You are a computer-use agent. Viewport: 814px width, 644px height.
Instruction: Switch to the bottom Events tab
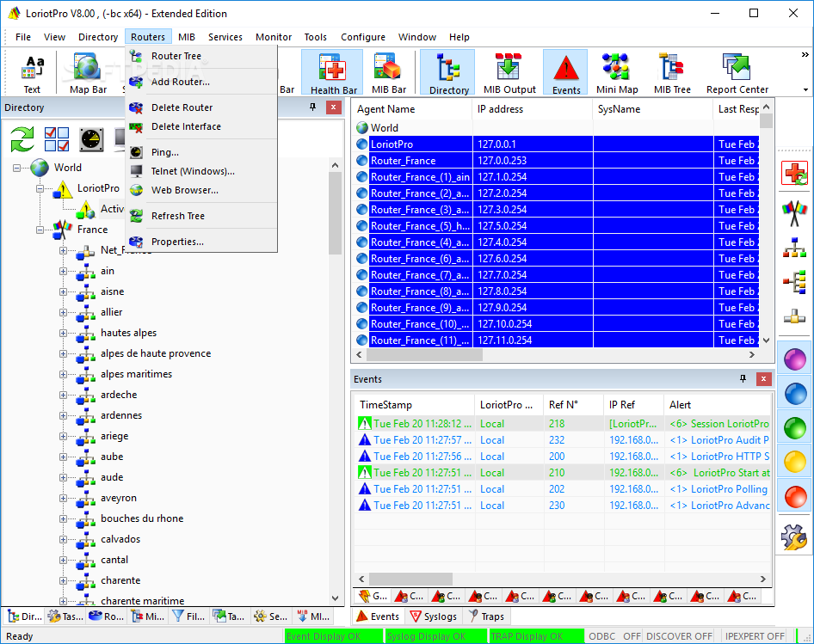[378, 616]
